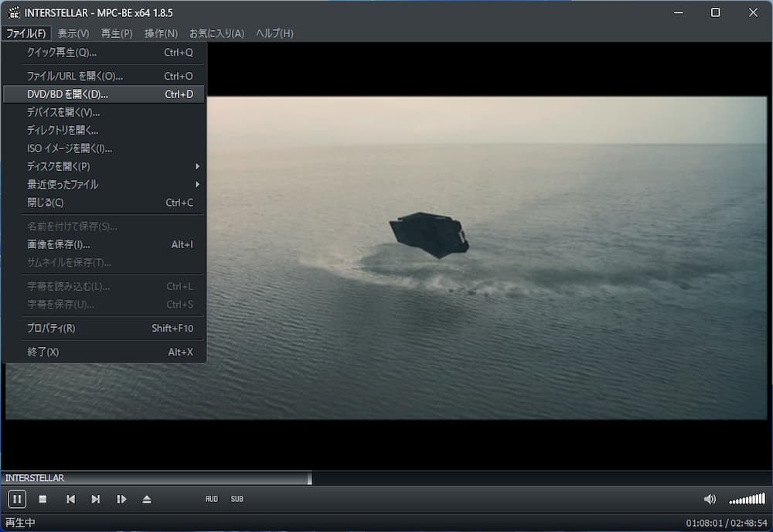Image resolution: width=773 pixels, height=532 pixels.
Task: Choose ISO イメージを開く(I)...
Action: pos(104,148)
